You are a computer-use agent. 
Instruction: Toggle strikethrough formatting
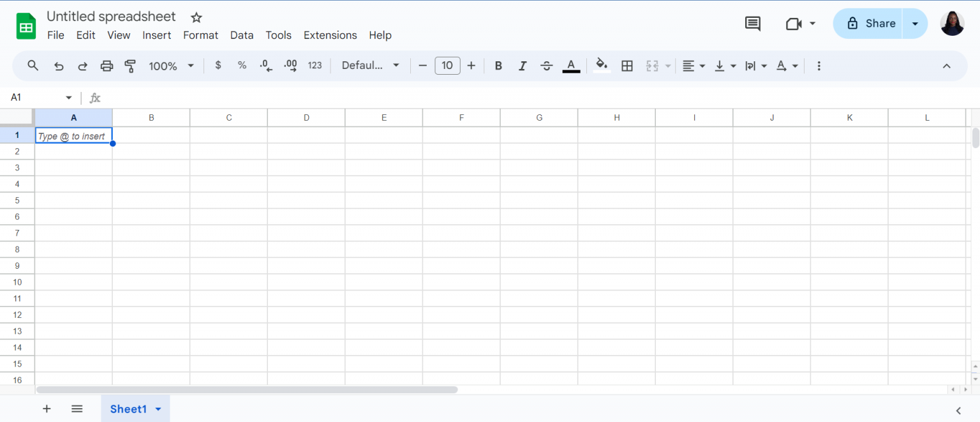pos(547,65)
